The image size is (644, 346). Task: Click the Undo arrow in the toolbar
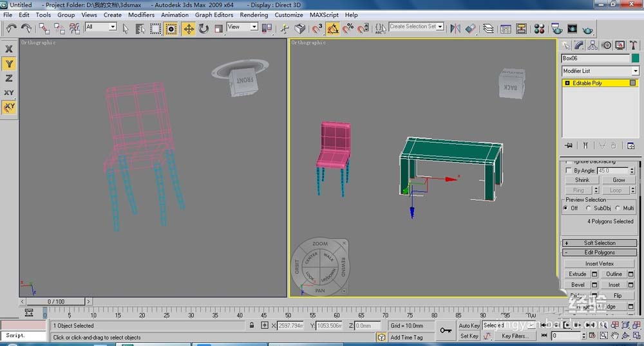(11, 28)
